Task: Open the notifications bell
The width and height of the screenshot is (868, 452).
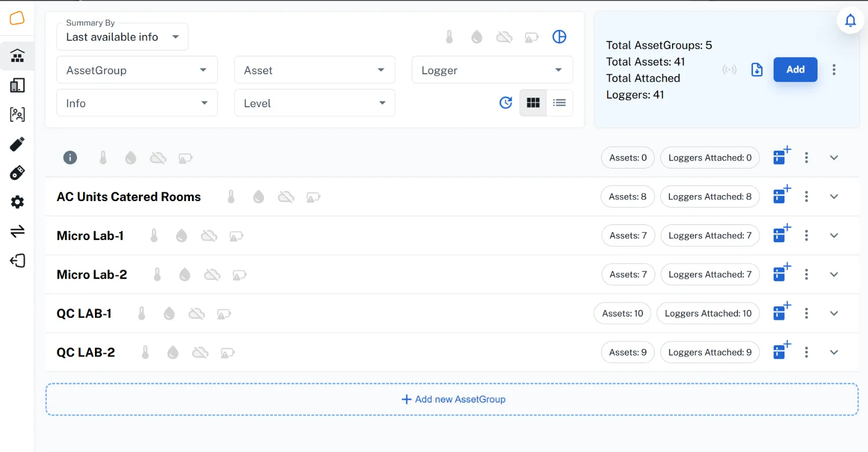Action: pos(850,21)
